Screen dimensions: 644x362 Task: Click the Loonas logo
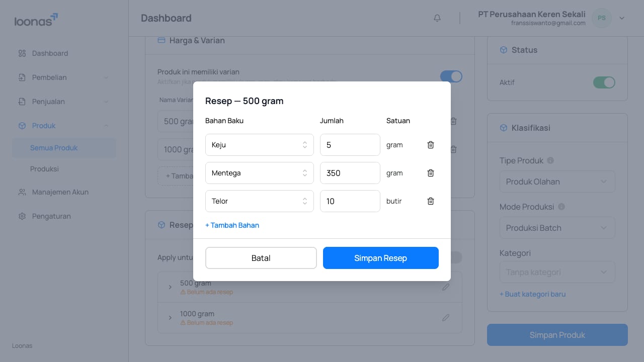tap(36, 20)
